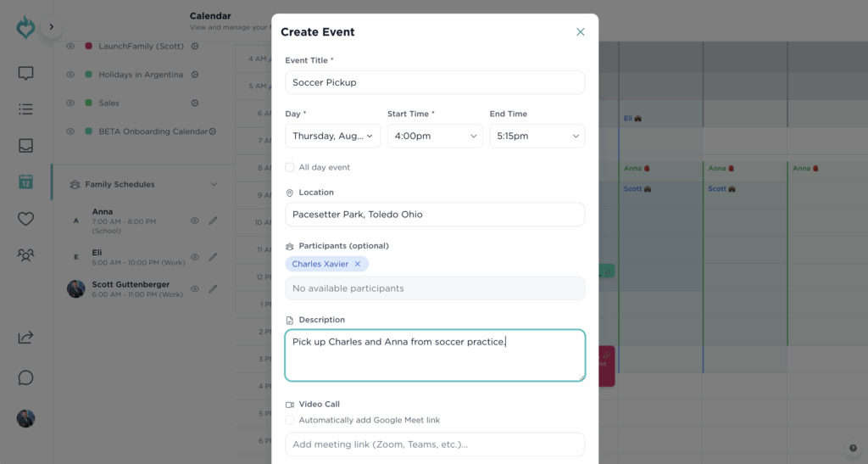
Task: Enable the All day event checkbox
Action: (290, 168)
